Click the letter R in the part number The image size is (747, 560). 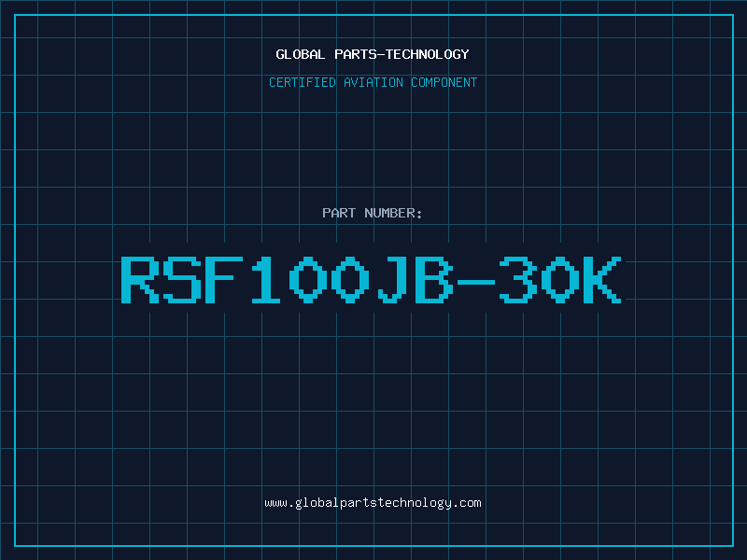[x=139, y=279]
